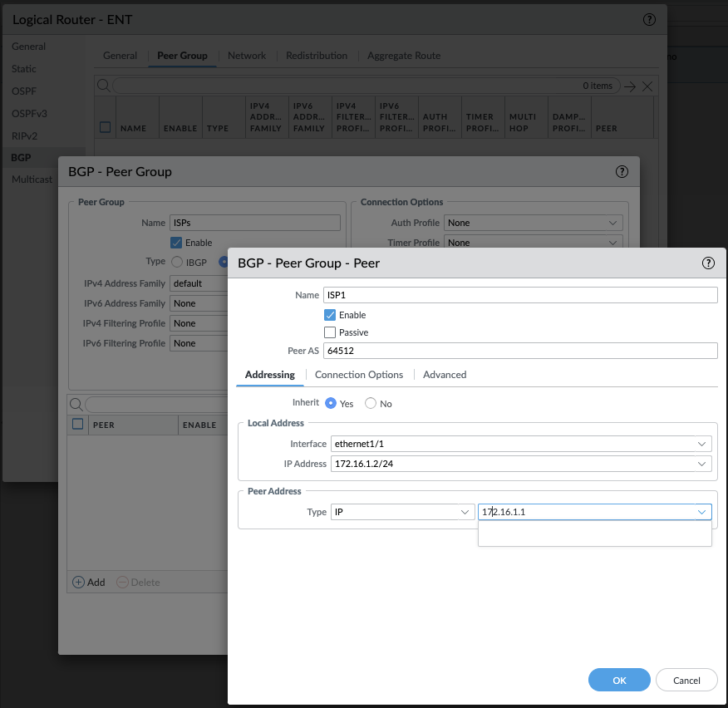Click help icon in Peer dialog
This screenshot has height=708, width=728.
[x=708, y=263]
